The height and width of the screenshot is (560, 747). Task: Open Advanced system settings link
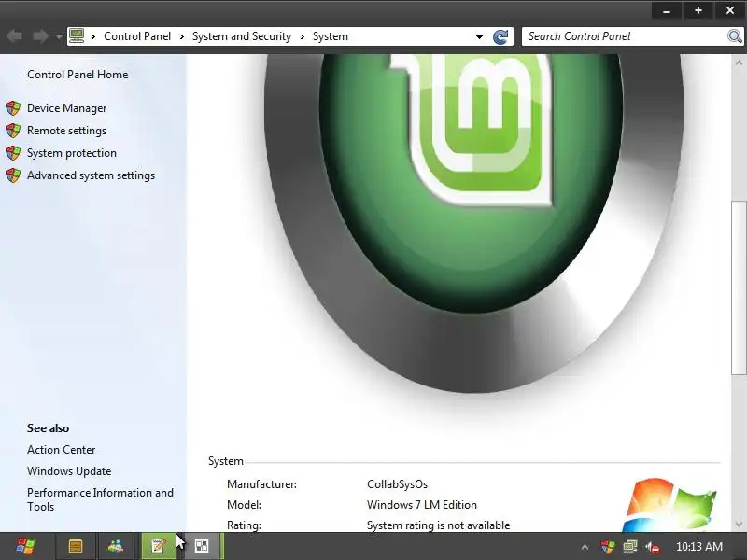click(91, 175)
